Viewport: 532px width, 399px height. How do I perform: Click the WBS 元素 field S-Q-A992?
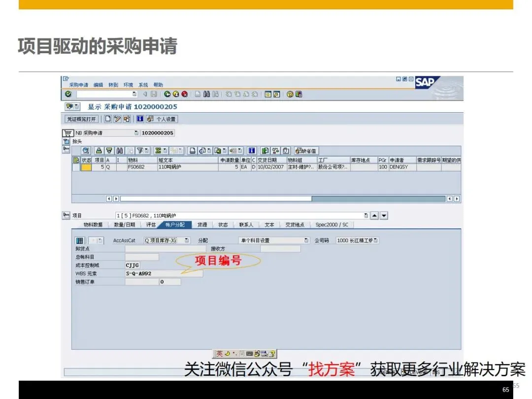click(164, 273)
